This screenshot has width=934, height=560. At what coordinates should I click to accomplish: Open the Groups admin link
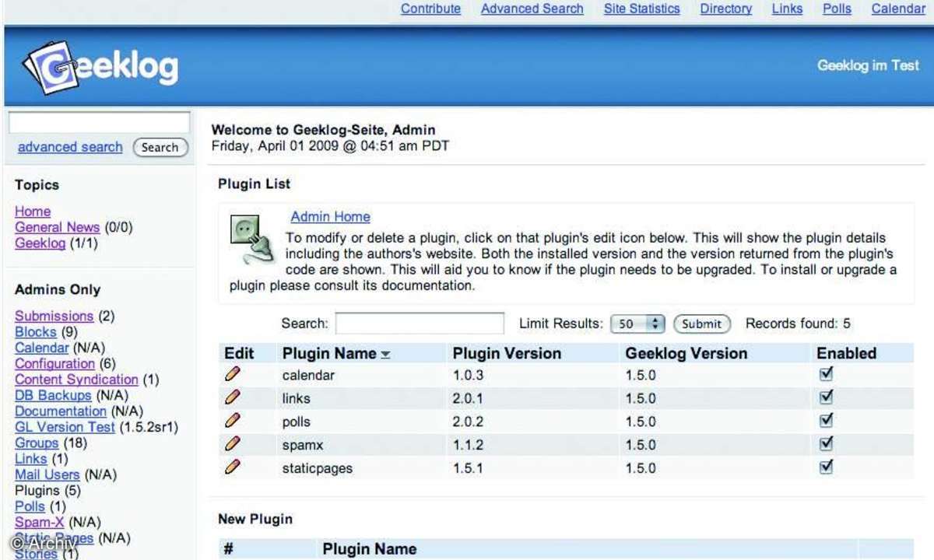point(37,443)
